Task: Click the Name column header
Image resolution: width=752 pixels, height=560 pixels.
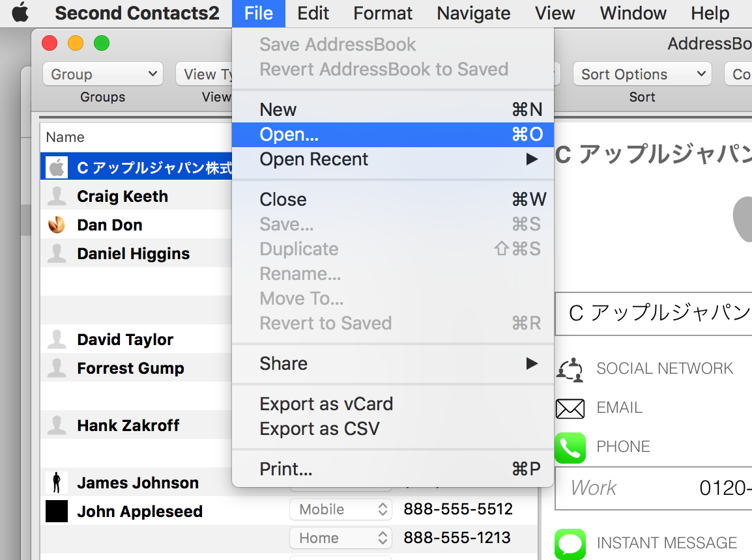Action: click(136, 137)
